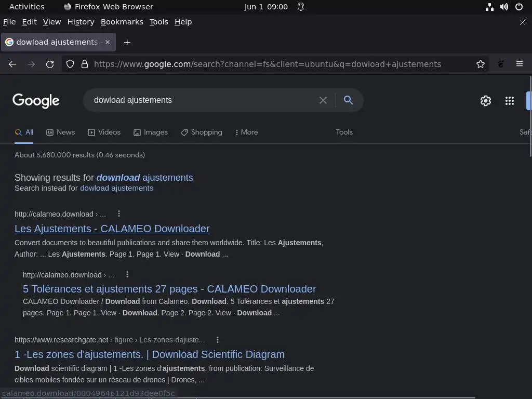Reload the current page
The image size is (532, 399).
(50, 64)
